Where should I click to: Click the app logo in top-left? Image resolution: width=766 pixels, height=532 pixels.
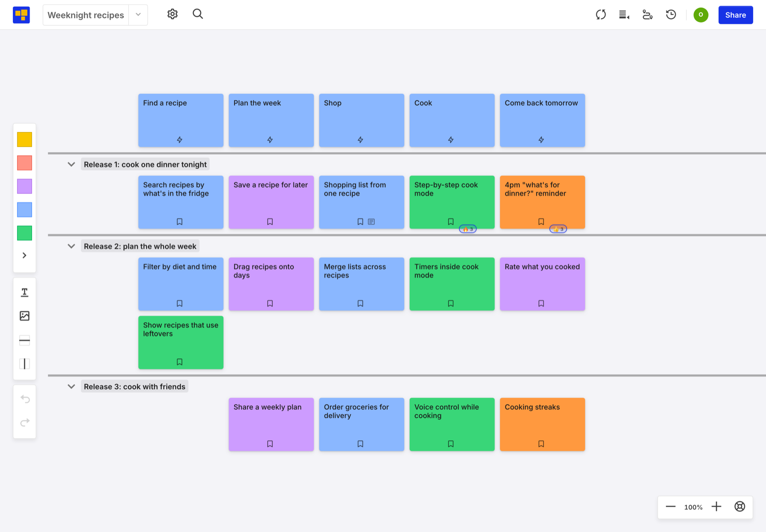pos(21,15)
